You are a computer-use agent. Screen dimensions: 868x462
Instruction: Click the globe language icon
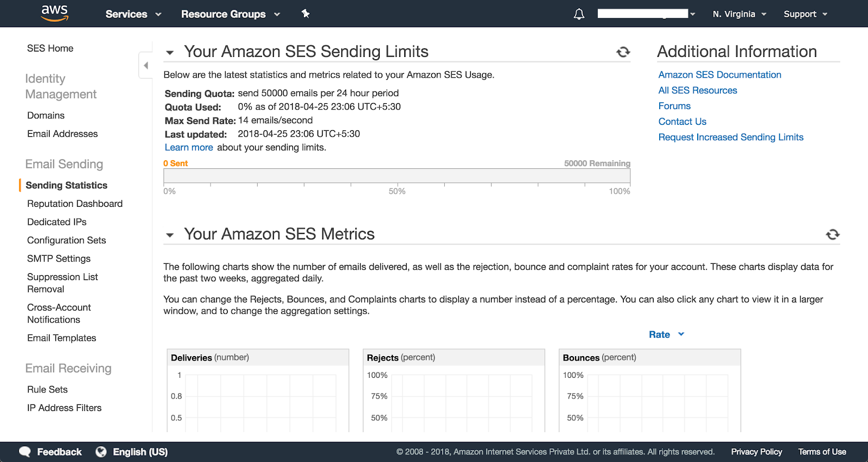point(101,452)
